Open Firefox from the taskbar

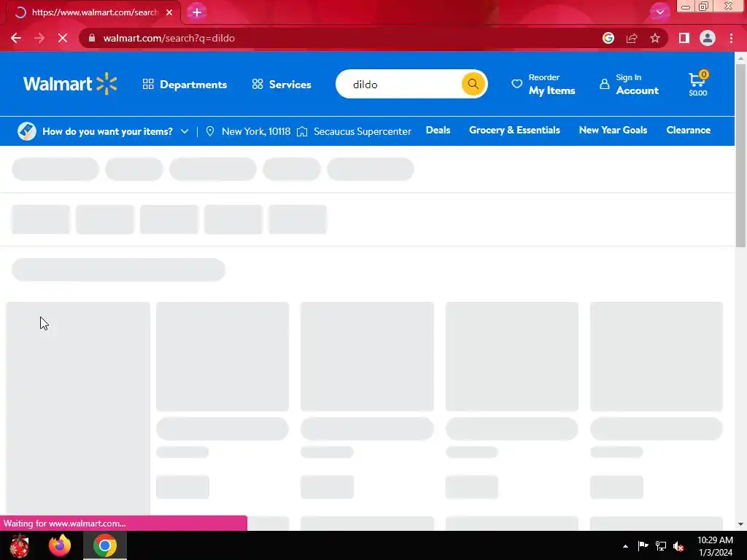[x=60, y=545]
